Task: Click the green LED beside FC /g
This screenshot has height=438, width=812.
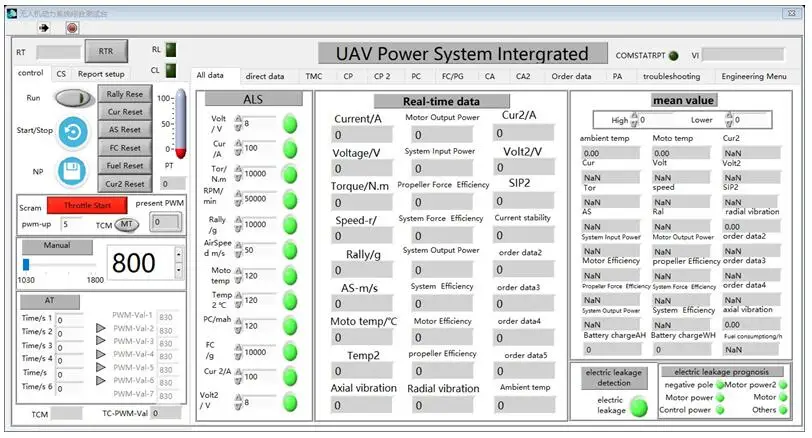Action: pyautogui.click(x=290, y=352)
